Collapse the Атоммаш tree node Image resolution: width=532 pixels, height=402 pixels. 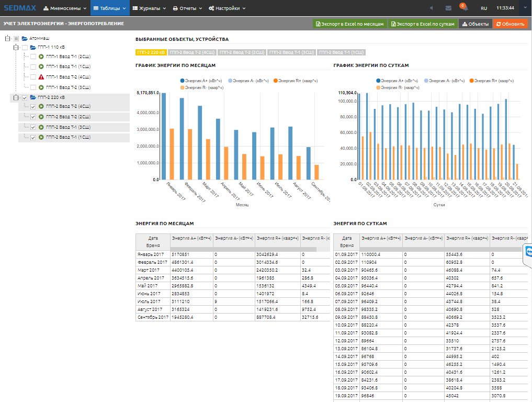coord(7,38)
